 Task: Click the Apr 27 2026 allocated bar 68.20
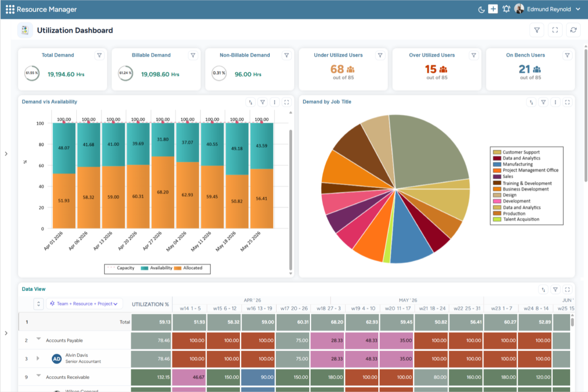pyautogui.click(x=162, y=192)
